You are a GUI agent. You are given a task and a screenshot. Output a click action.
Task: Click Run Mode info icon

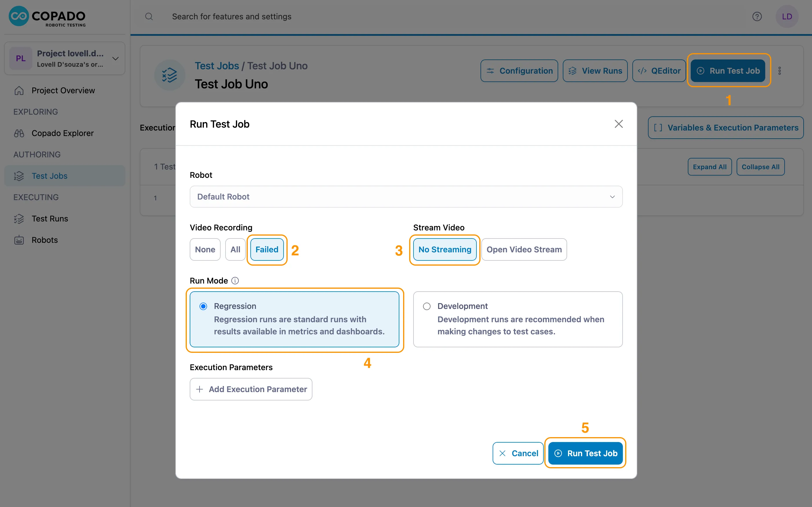pos(235,281)
